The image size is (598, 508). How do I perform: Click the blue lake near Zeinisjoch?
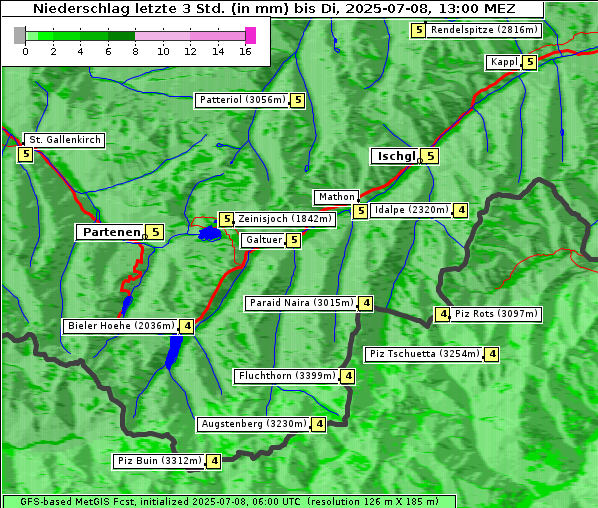pyautogui.click(x=210, y=233)
